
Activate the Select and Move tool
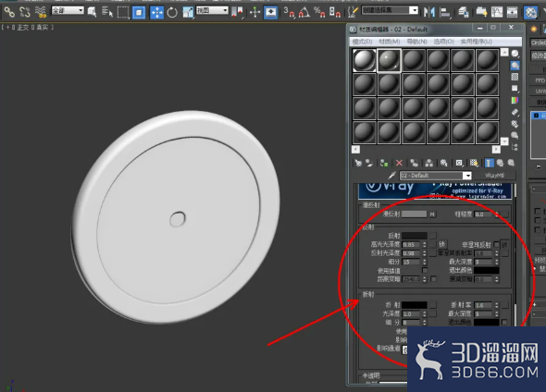tap(156, 12)
